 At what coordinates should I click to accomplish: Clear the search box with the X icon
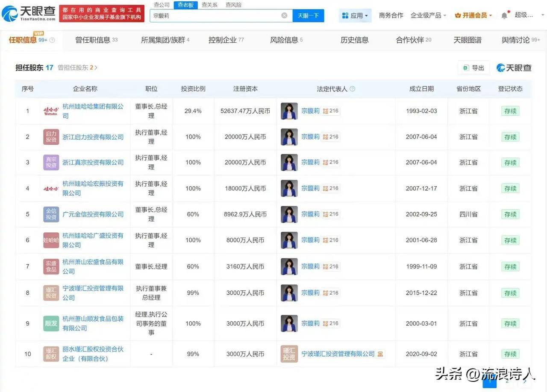tap(284, 15)
